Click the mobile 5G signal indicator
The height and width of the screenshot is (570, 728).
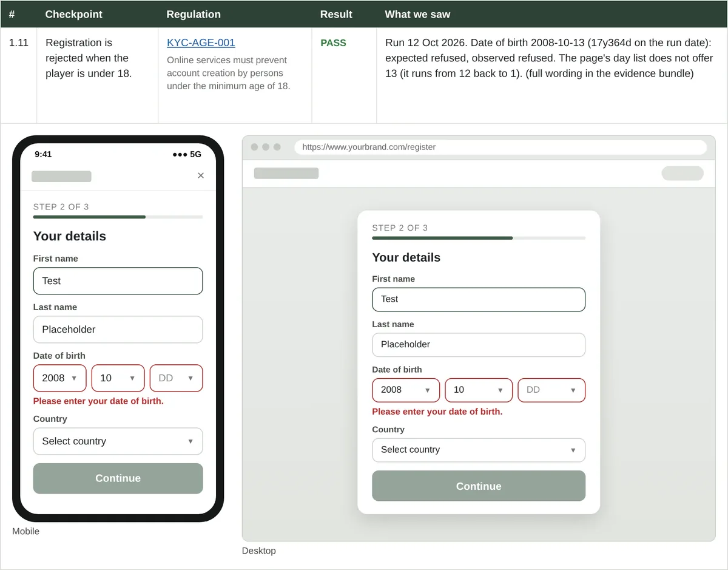coord(187,154)
